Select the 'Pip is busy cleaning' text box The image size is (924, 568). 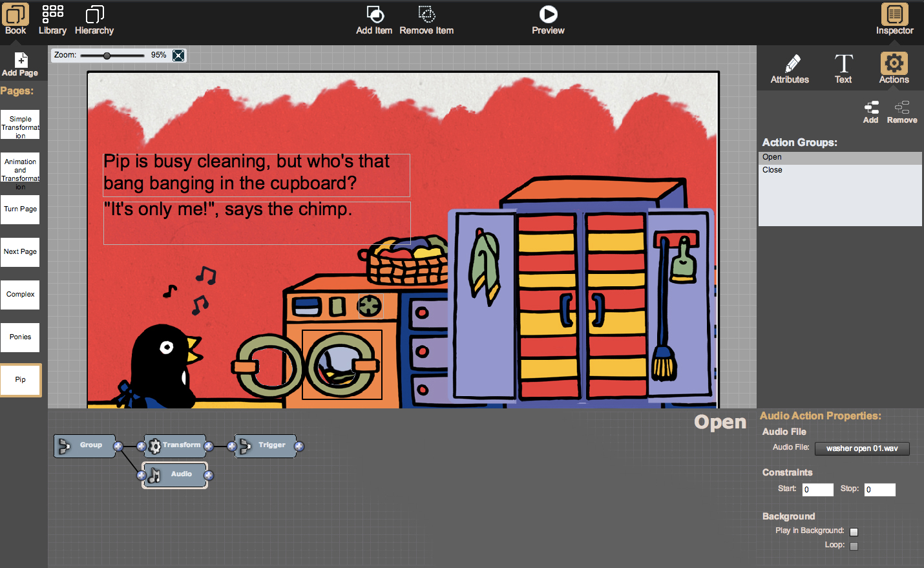coord(257,175)
